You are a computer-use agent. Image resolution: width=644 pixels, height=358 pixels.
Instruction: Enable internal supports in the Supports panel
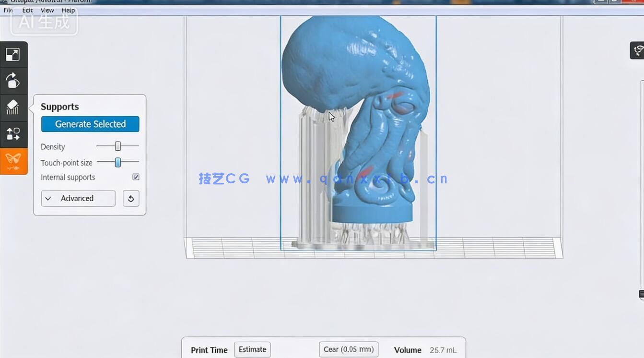135,177
